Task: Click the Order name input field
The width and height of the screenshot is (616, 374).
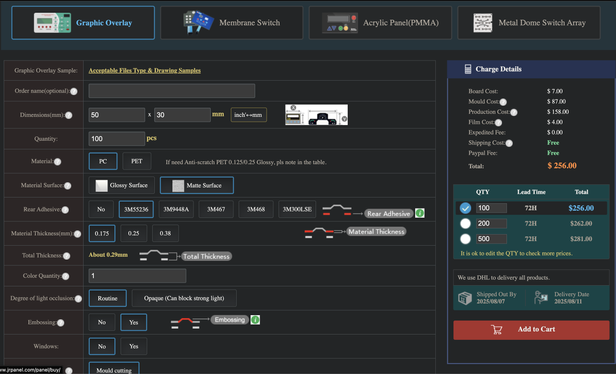Action: (x=172, y=91)
